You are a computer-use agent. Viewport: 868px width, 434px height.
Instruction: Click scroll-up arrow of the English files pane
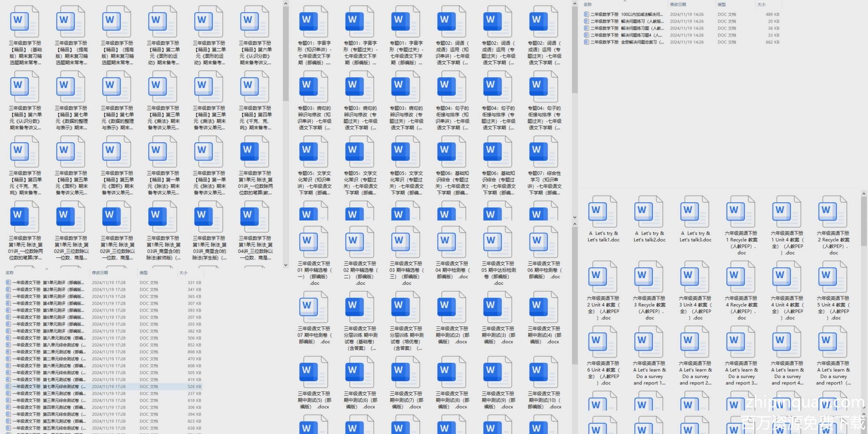tap(864, 194)
